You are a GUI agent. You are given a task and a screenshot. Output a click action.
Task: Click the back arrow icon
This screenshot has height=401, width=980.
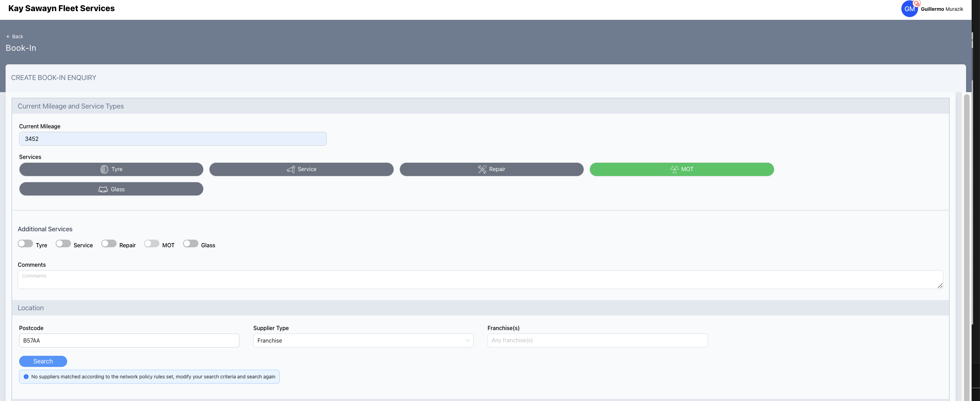click(x=8, y=37)
